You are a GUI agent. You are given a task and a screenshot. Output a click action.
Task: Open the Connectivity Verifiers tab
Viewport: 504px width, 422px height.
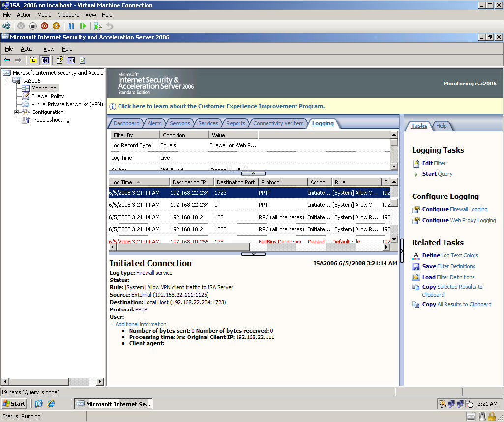click(278, 123)
